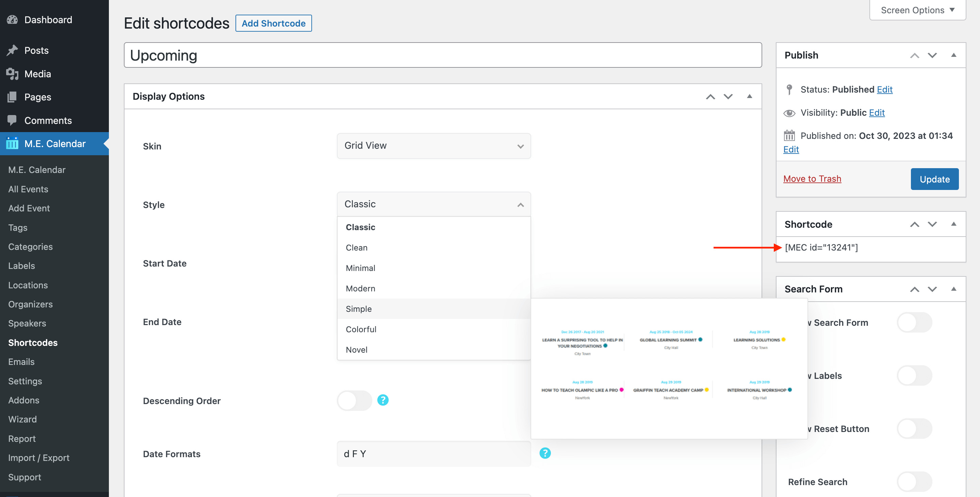Click the M.E. Calendar icon in sidebar
The image size is (980, 497).
tap(12, 143)
